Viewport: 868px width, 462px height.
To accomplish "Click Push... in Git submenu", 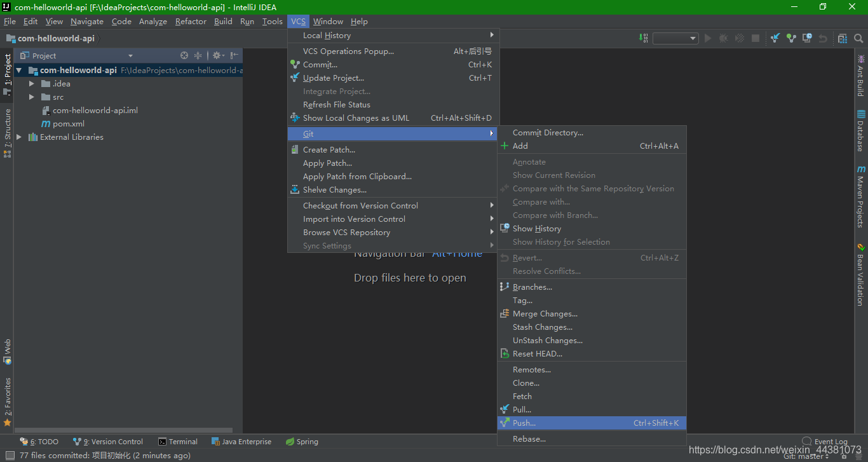I will pos(592,423).
